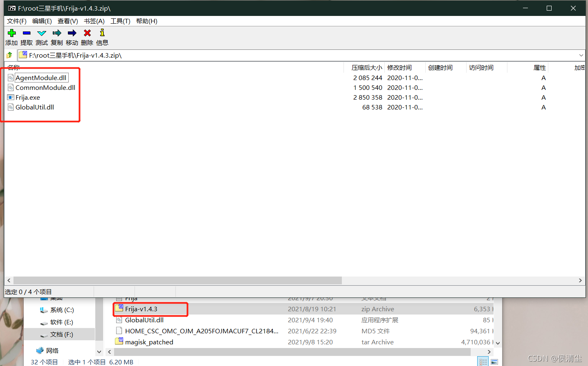Viewport: 588px width, 366px height.
Task: Open the 文件(F) menu
Action: point(17,21)
